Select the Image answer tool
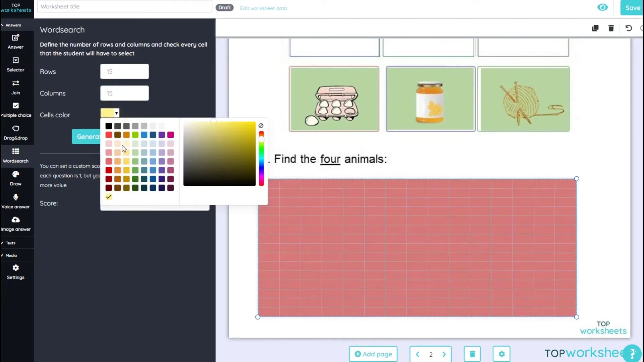644x362 pixels. [15, 223]
